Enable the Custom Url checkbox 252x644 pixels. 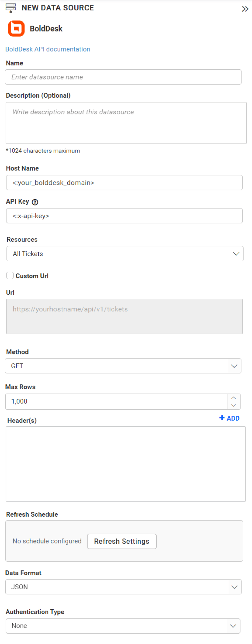tap(10, 275)
